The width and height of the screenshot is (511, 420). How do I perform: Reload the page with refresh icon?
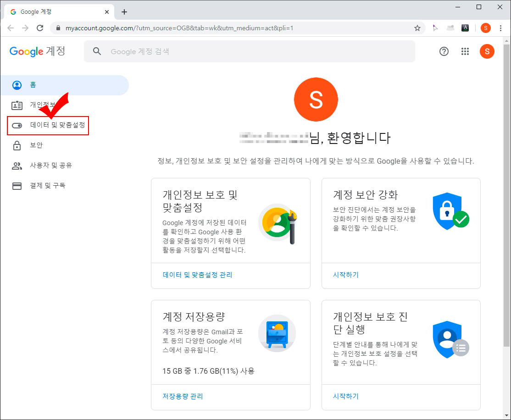(x=40, y=28)
